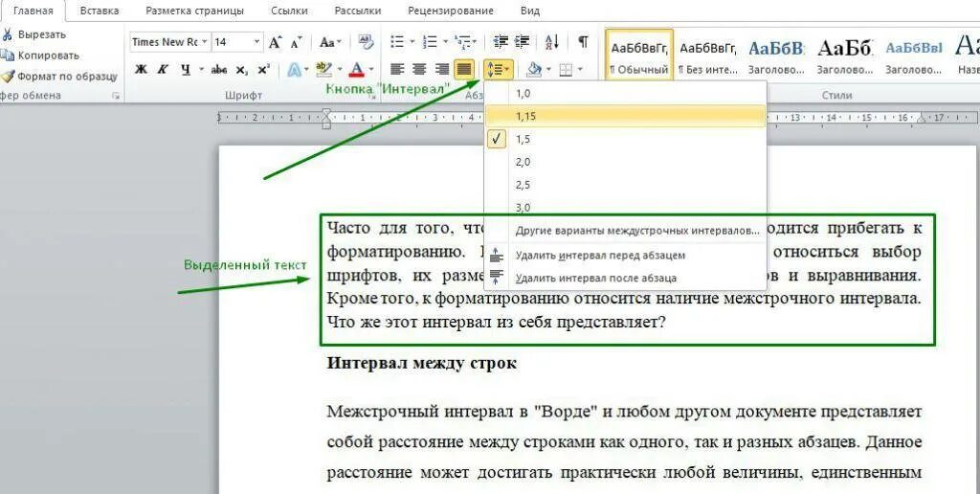Select the checked 1,5 spacing option
Screen dimensions: 980x494
pos(625,139)
